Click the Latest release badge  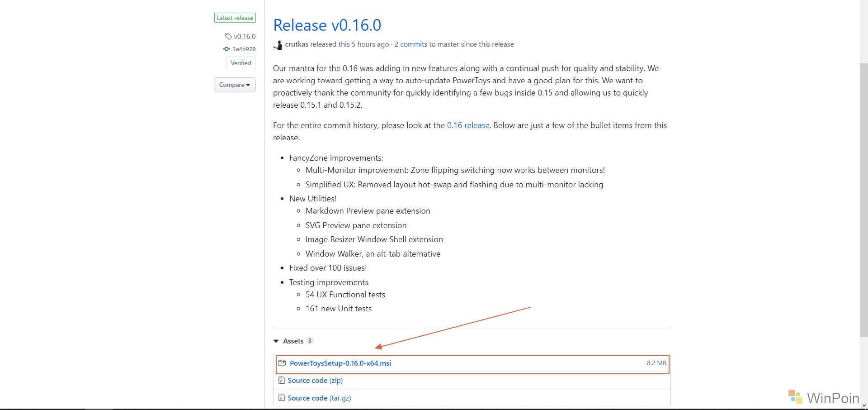pos(235,18)
